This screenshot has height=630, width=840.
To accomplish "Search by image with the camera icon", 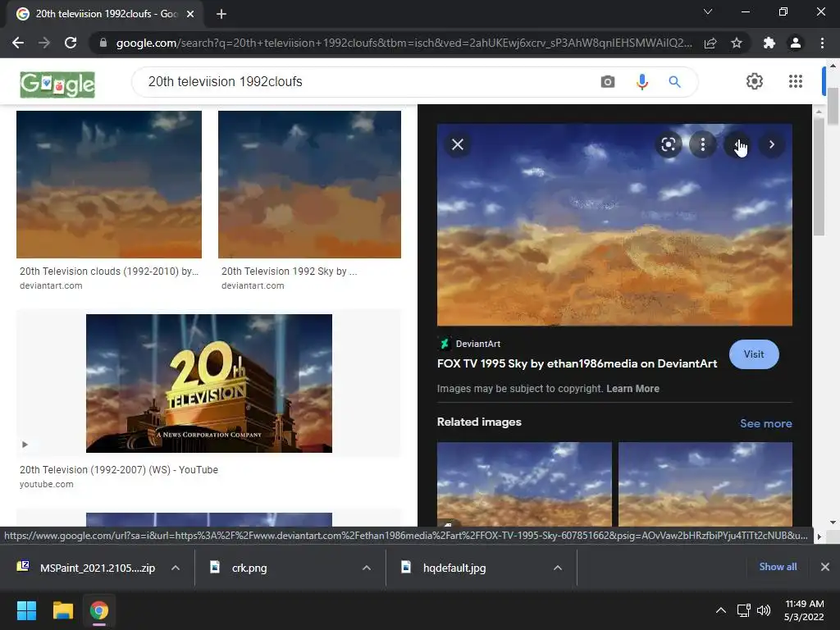I will click(608, 82).
